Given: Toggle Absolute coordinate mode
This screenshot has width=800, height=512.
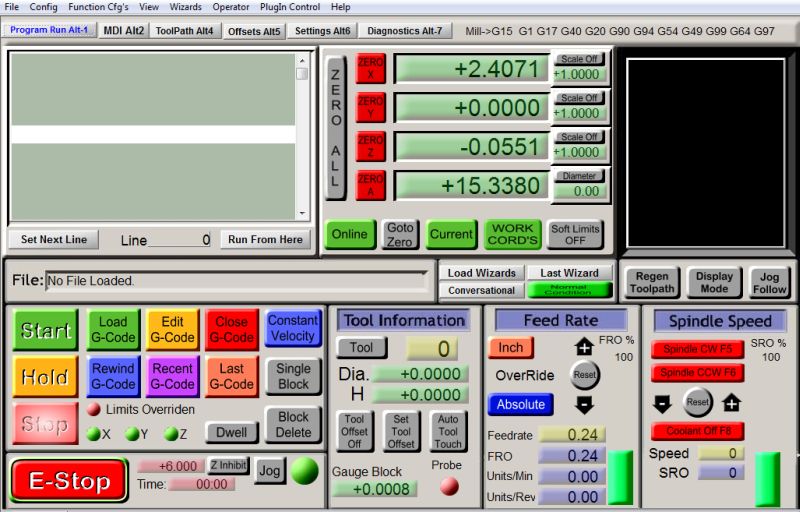Looking at the screenshot, I should pyautogui.click(x=521, y=404).
